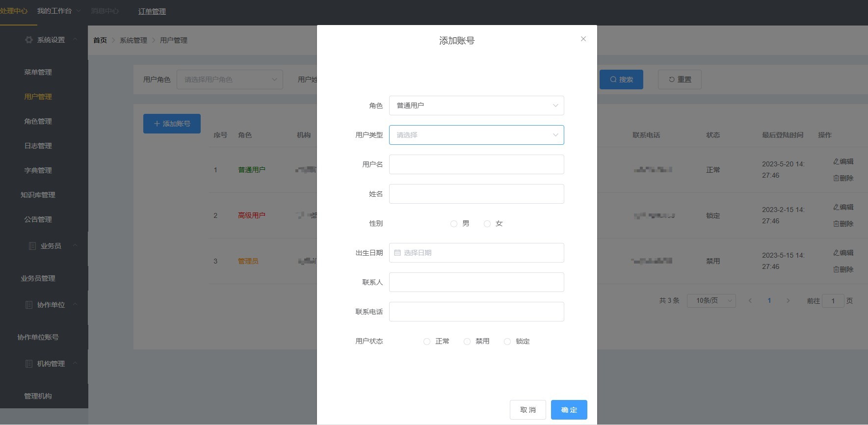Open 角色管理 in sidebar
Viewport: 868px width, 425px height.
tap(38, 121)
